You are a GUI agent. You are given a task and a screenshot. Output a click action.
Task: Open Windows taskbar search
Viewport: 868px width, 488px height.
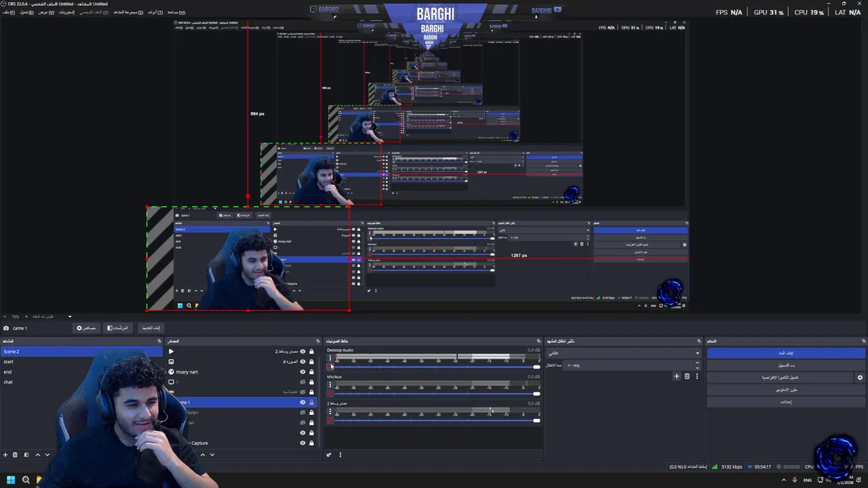click(26, 480)
